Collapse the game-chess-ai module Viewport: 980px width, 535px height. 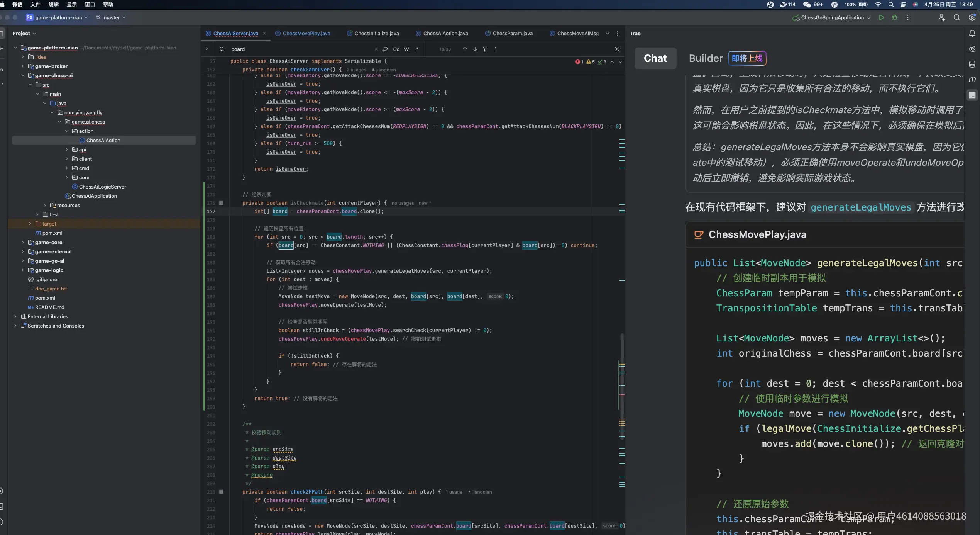23,75
